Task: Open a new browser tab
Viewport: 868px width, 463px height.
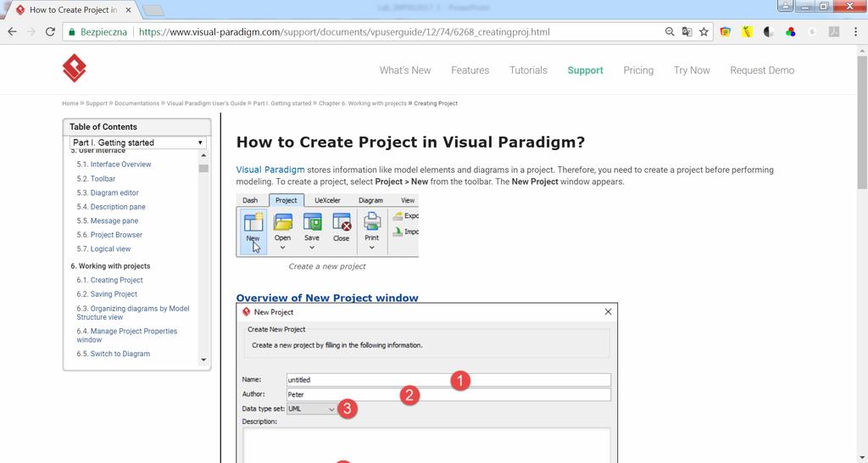Action: tap(153, 10)
